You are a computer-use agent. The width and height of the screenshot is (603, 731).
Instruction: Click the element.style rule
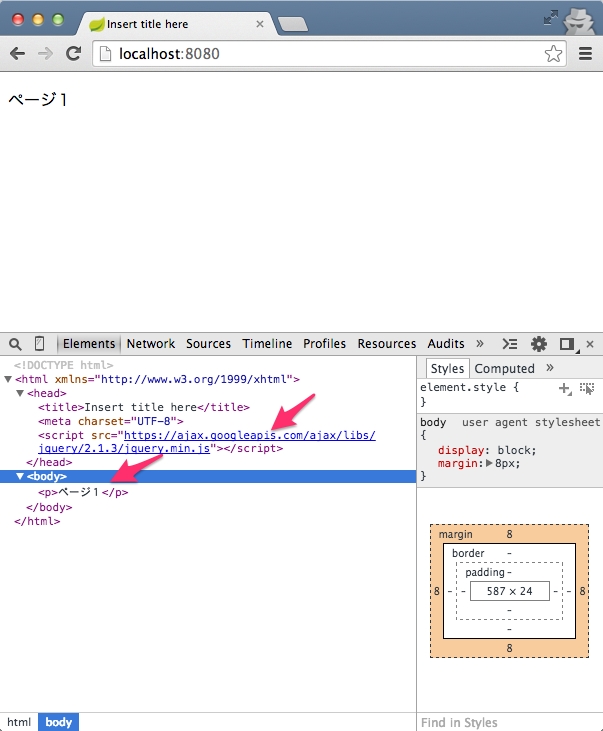click(469, 387)
